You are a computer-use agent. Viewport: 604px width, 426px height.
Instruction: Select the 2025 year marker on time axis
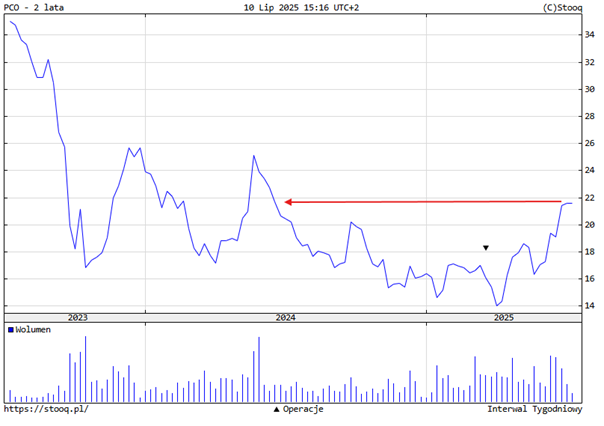click(x=503, y=317)
